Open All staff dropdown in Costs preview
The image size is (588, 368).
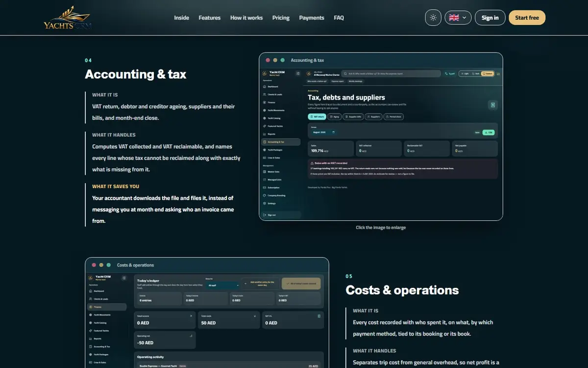223,285
